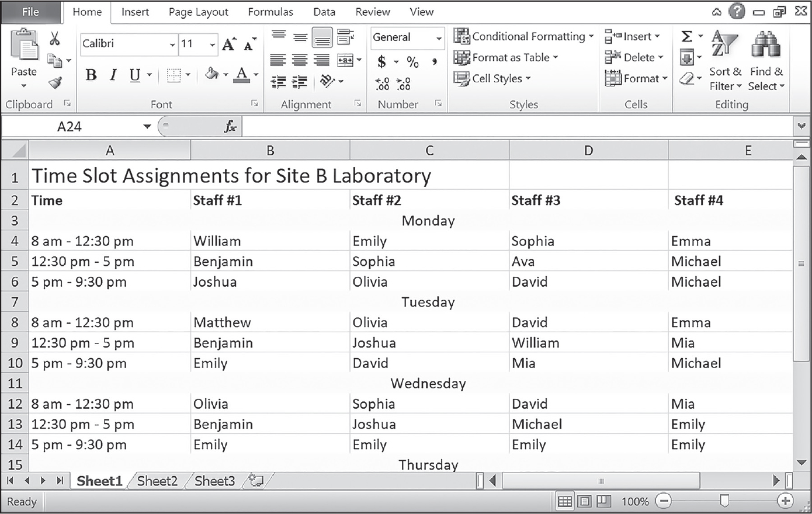This screenshot has width=812, height=514.
Task: Toggle Align Text Right
Action: tap(321, 60)
